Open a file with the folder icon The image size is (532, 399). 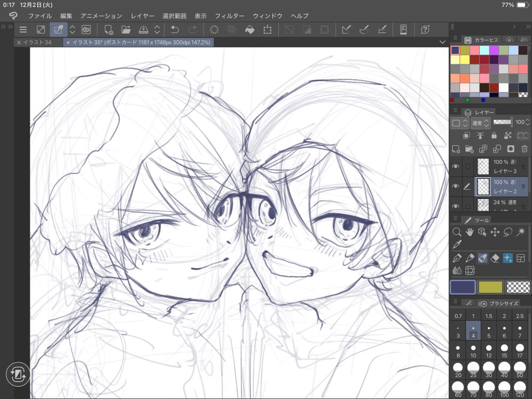[x=126, y=30]
